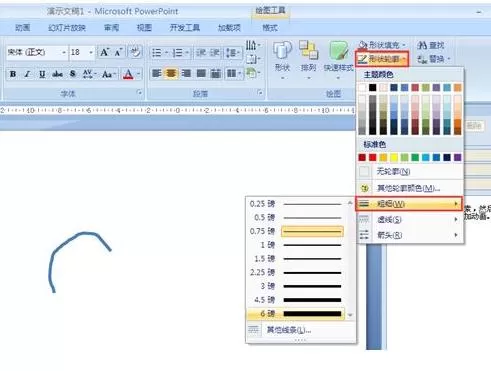Click text direction icon
The width and height of the screenshot is (491, 371).
point(253,45)
